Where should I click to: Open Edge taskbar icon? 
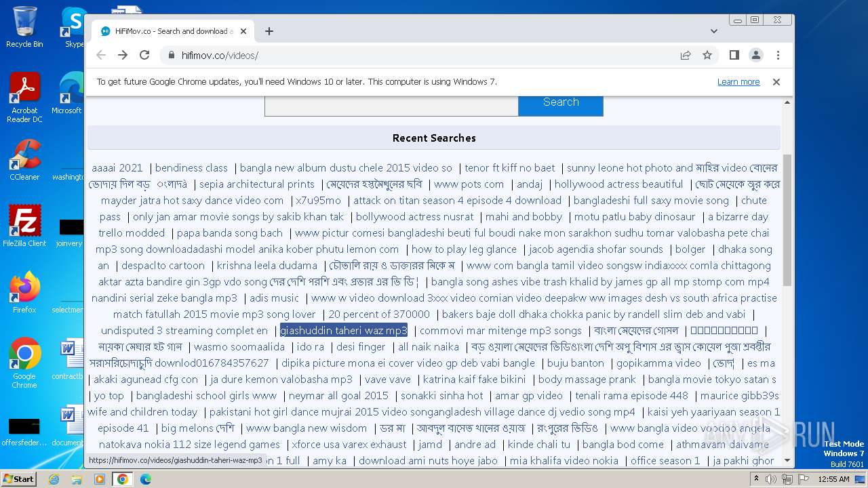[146, 479]
